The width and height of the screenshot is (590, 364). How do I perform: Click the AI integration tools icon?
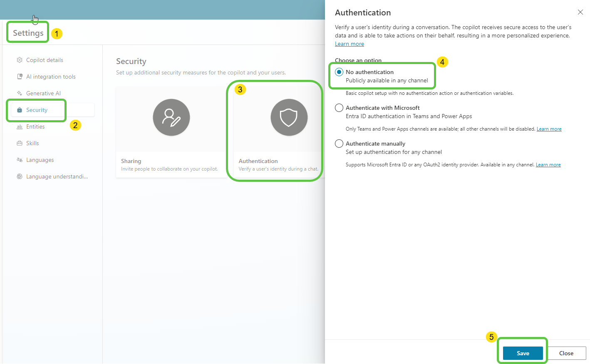pos(20,77)
